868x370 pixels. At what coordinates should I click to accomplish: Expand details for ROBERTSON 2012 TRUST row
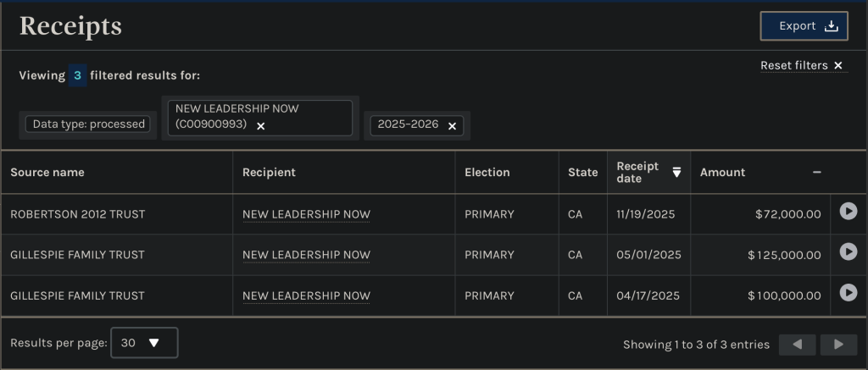(x=848, y=211)
